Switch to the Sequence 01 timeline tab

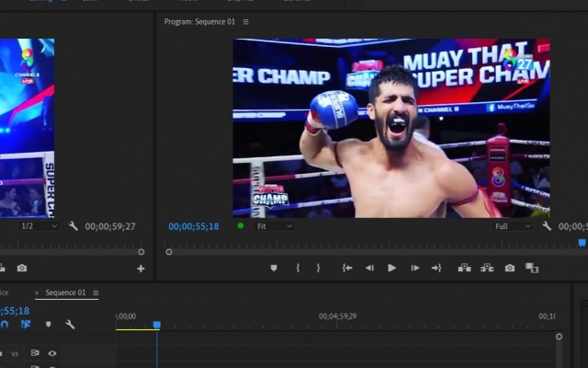65,293
